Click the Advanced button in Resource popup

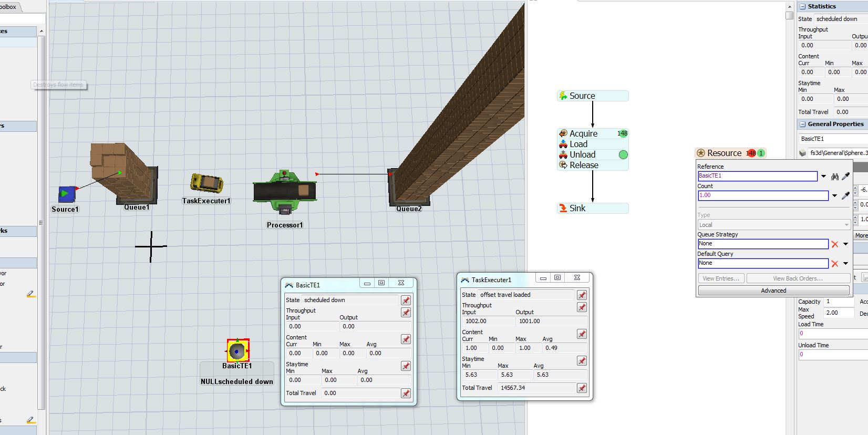coord(773,291)
